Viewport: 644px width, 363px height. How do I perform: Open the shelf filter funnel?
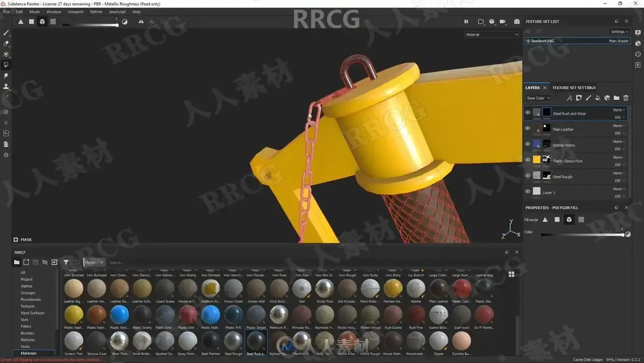click(x=66, y=263)
